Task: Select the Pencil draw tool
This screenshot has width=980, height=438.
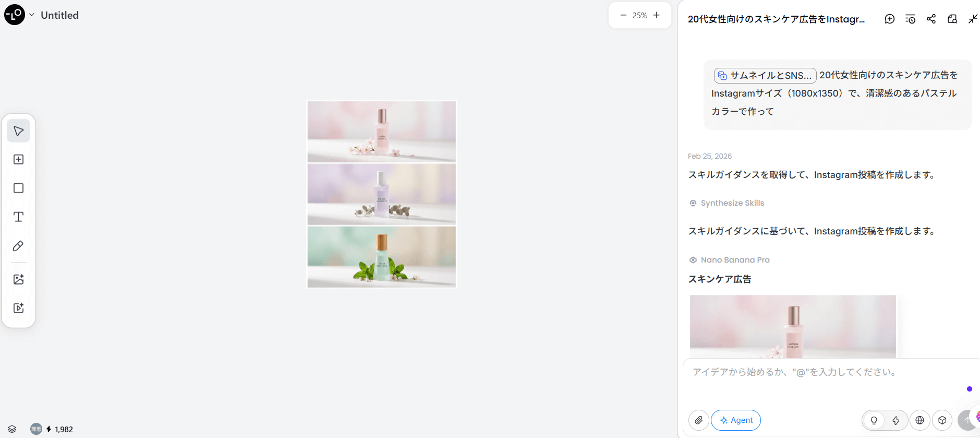Action: click(18, 246)
